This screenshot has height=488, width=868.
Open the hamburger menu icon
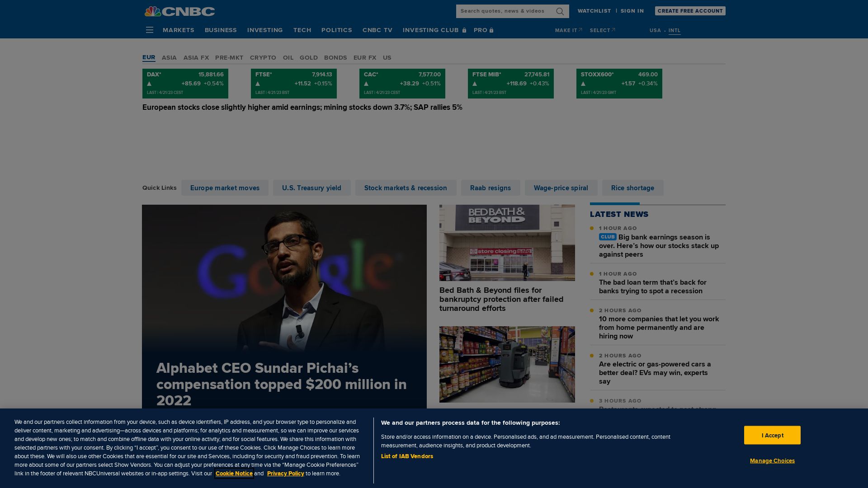pyautogui.click(x=150, y=30)
